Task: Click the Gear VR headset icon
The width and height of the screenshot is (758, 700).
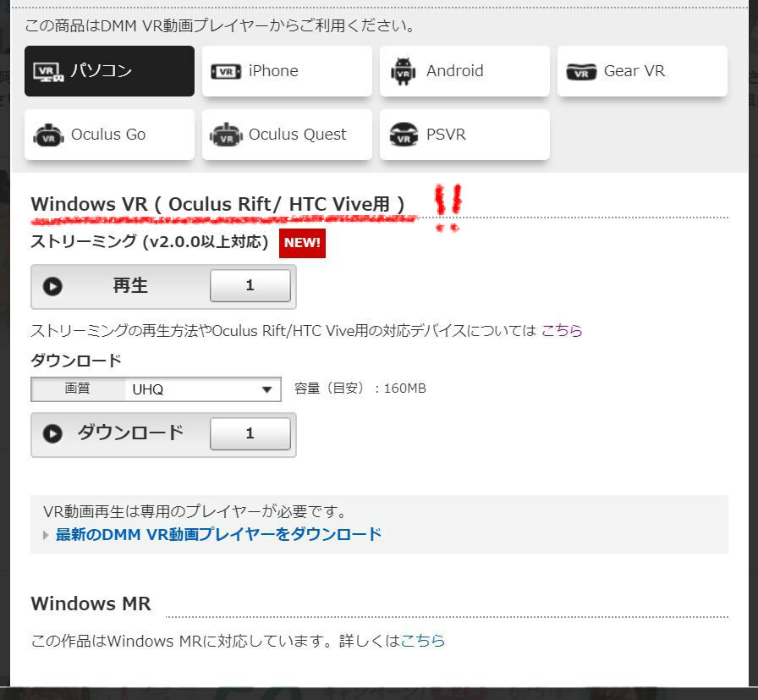Action: pos(581,72)
